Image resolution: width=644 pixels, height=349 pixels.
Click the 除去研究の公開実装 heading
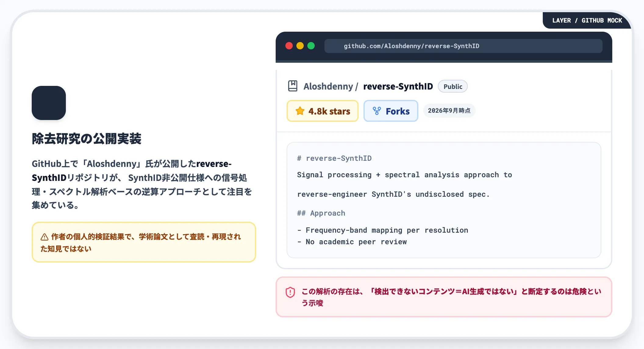[x=87, y=139]
